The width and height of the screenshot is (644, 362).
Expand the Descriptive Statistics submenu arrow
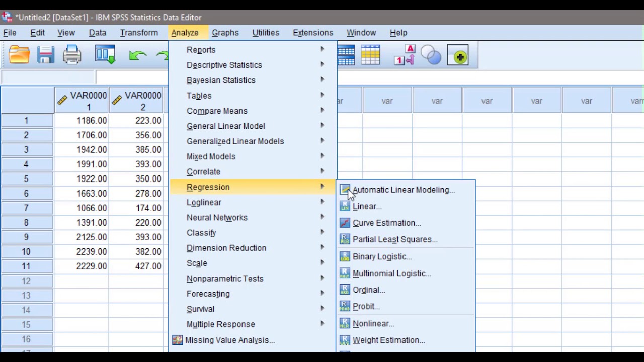323,64
